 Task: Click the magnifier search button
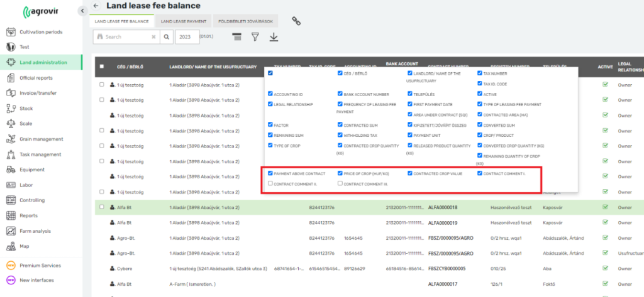point(167,37)
